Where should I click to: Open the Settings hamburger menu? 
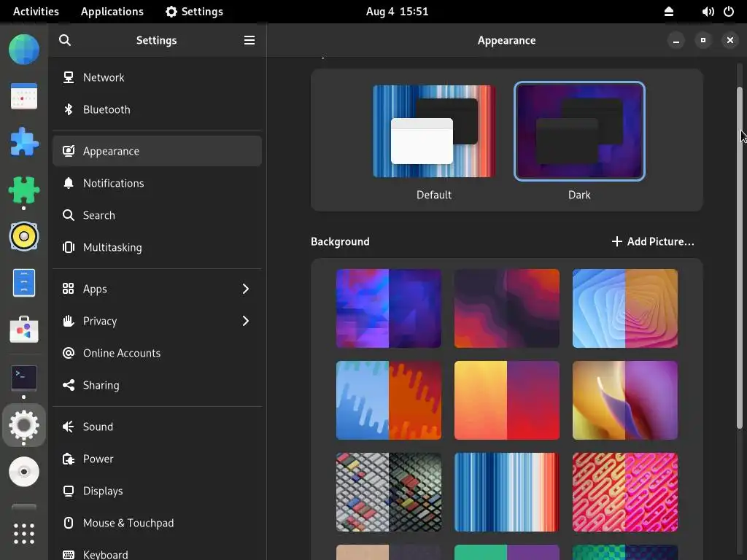point(249,41)
